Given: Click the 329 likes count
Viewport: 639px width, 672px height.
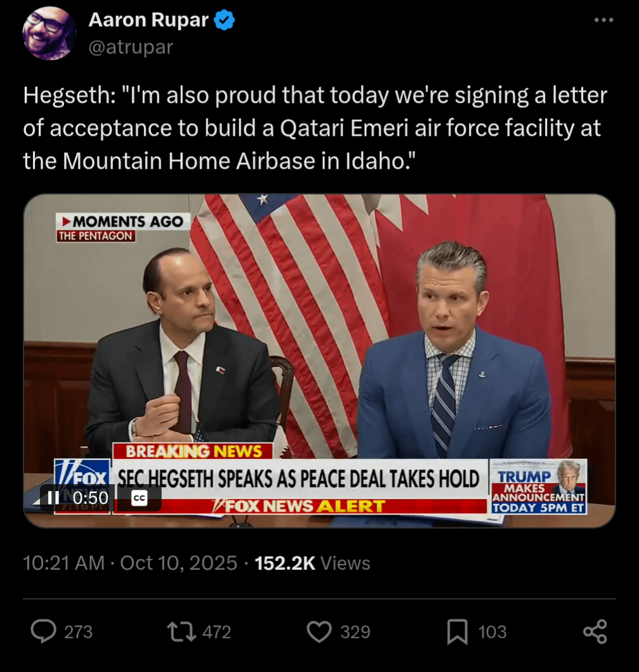Looking at the screenshot, I should pyautogui.click(x=355, y=632).
